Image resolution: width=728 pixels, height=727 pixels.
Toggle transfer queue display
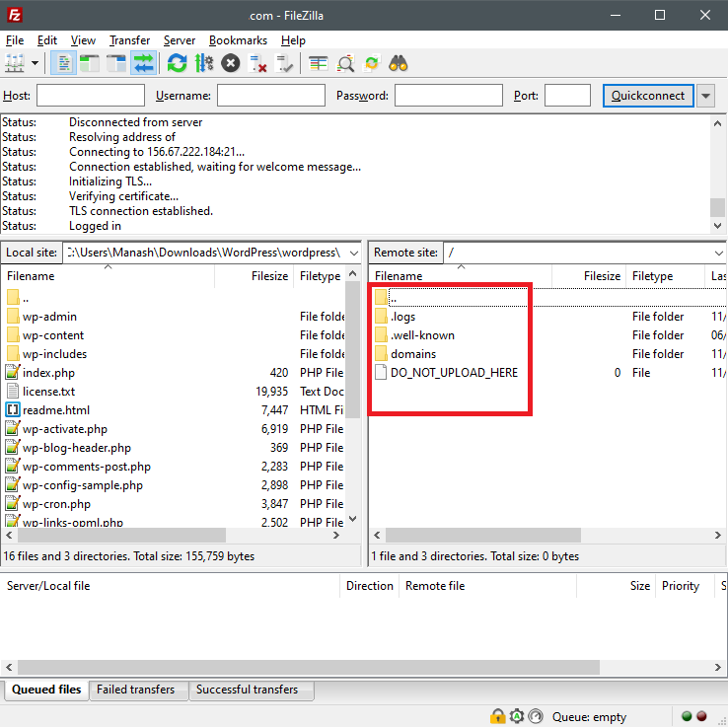tap(143, 63)
